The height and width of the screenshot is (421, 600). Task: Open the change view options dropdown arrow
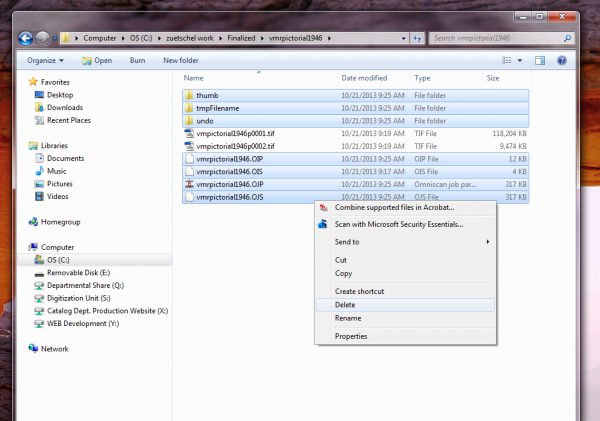[522, 60]
